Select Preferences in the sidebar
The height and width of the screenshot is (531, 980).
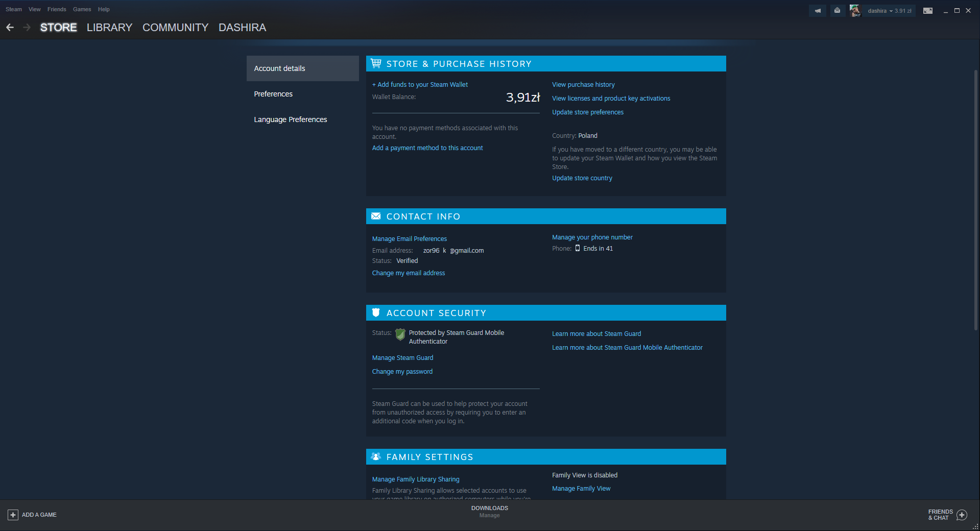(x=303, y=94)
